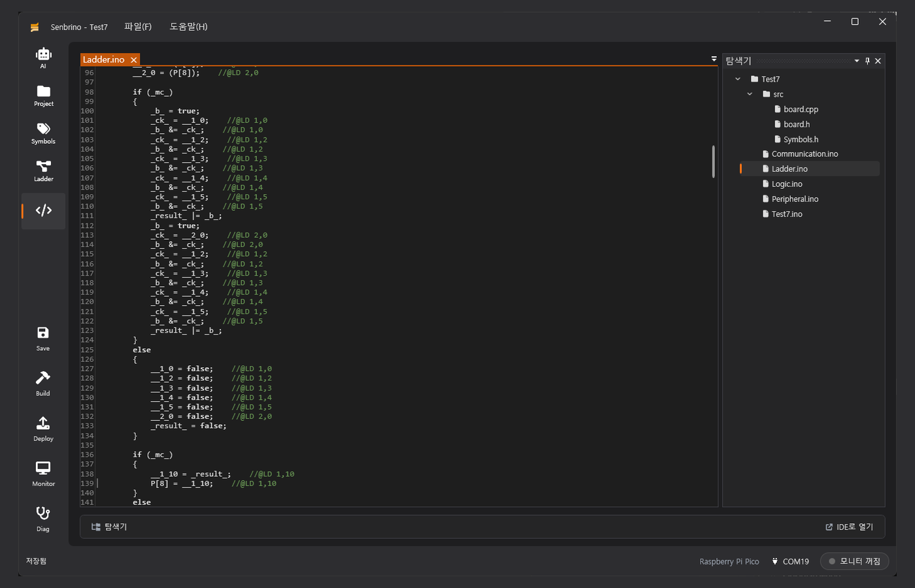Viewport: 915px width, 588px height.
Task: Place cursor on line 139 P[8] assignment
Action: [x=182, y=483]
